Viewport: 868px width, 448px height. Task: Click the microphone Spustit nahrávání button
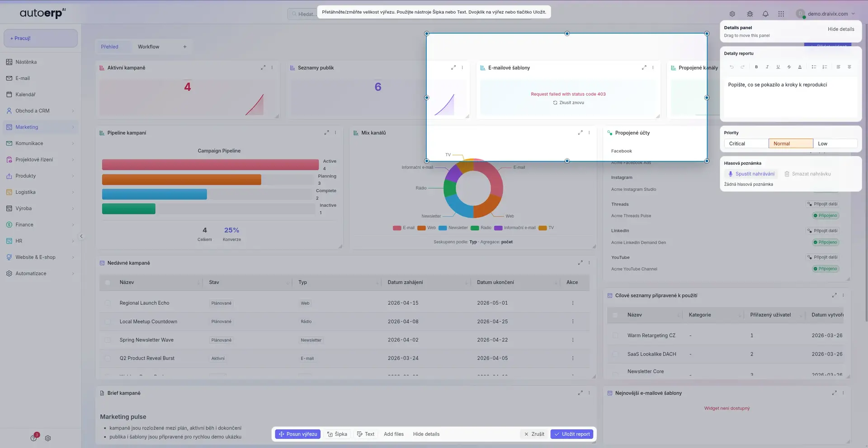751,174
